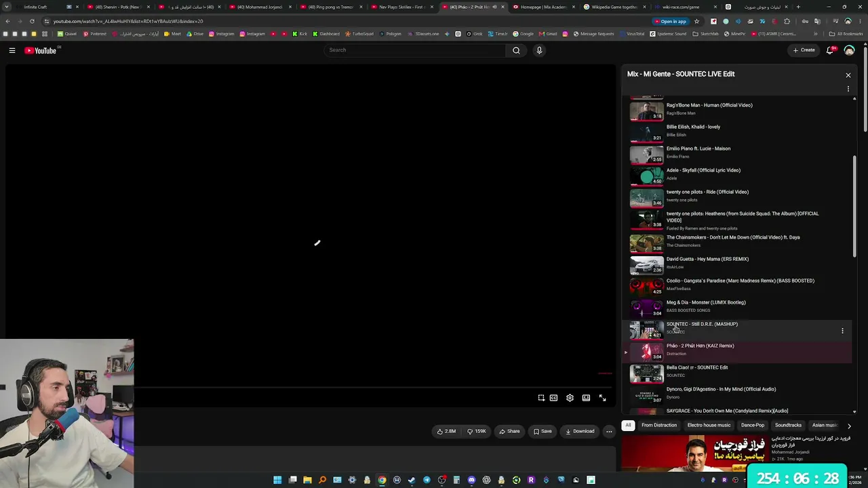
Task: Select the Soundtracks chip
Action: tap(788, 426)
